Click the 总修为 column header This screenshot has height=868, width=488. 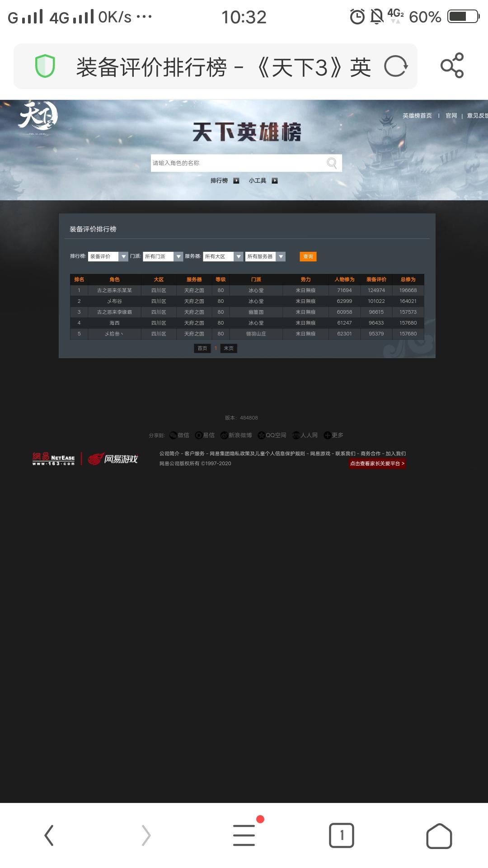click(408, 279)
